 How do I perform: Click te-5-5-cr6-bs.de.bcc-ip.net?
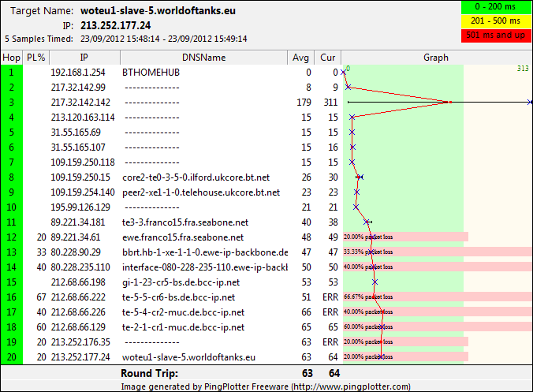coord(179,297)
